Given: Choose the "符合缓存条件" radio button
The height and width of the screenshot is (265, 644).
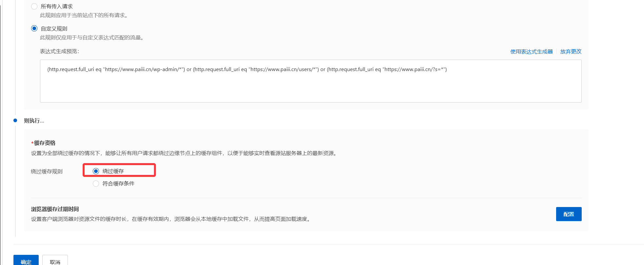Looking at the screenshot, I should [x=96, y=183].
